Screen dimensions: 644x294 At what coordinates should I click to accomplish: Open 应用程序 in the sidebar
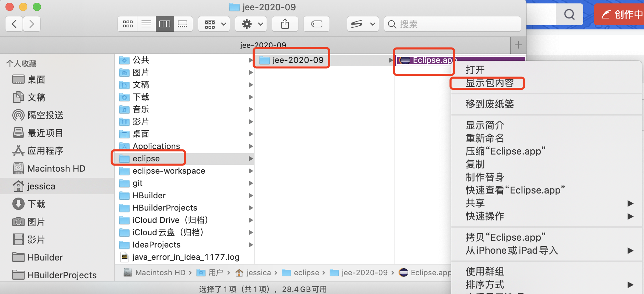point(57,151)
